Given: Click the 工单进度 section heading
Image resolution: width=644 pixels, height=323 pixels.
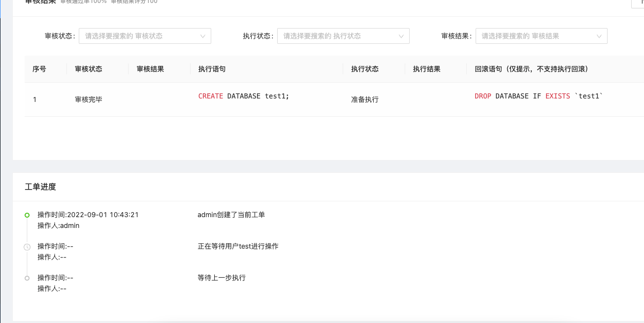Looking at the screenshot, I should (x=40, y=187).
